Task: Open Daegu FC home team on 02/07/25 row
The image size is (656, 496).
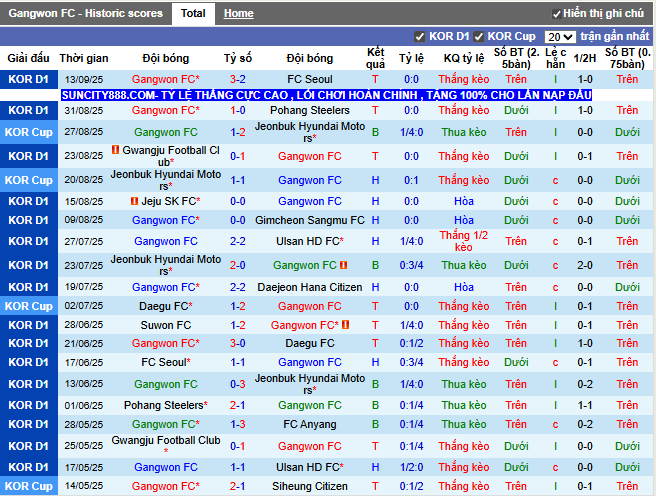Action: 163,306
